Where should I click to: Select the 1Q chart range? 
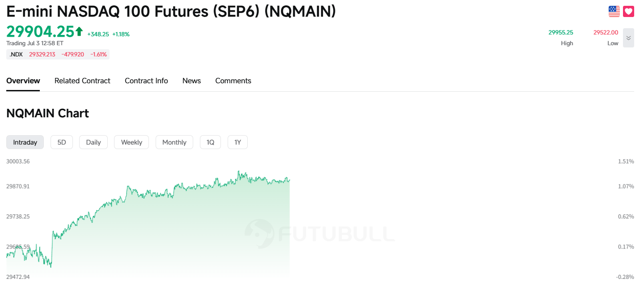[210, 142]
